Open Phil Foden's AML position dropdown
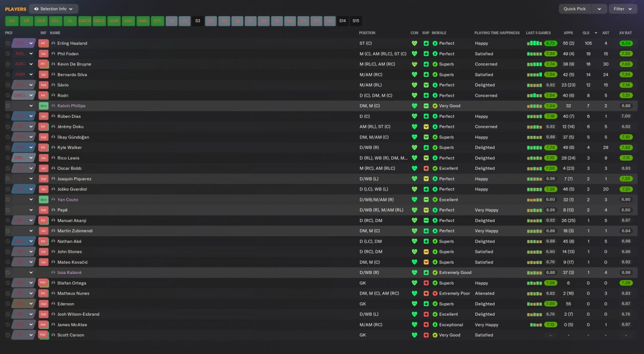This screenshot has height=354, width=644. pos(31,54)
